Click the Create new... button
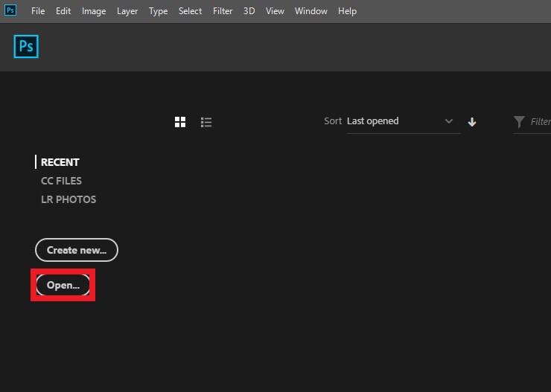551x392 pixels. [x=77, y=250]
